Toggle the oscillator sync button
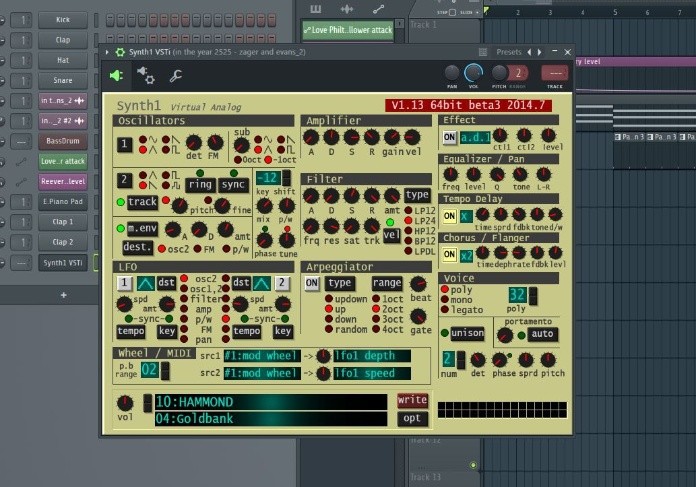This screenshot has height=487, width=696. click(233, 184)
